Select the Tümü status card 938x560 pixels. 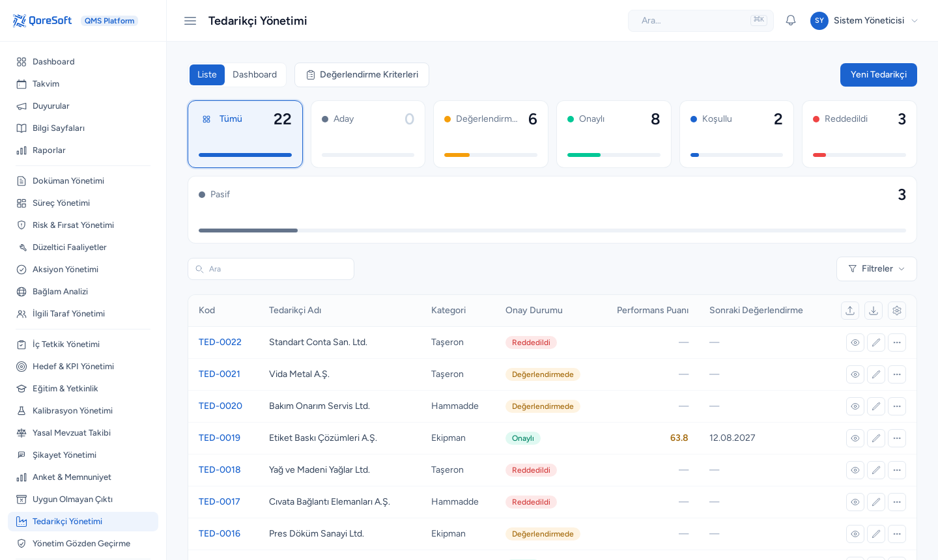point(245,134)
